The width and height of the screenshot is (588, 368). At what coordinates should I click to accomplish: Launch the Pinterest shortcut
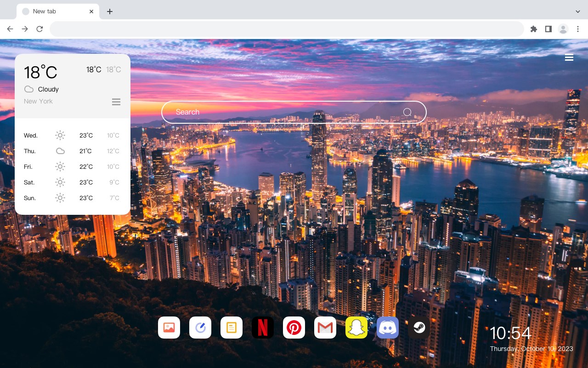click(294, 328)
